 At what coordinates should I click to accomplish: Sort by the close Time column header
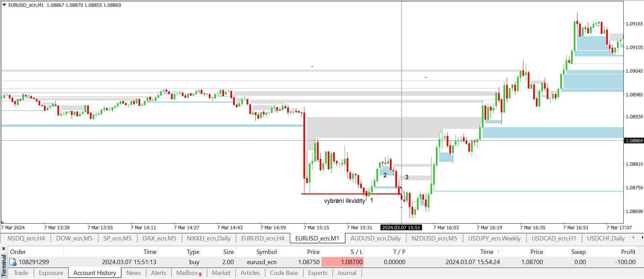487,252
